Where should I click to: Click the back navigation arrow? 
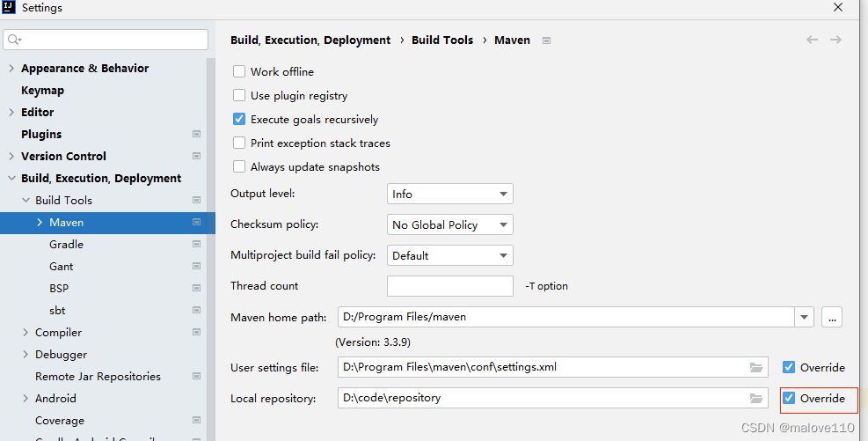(812, 40)
